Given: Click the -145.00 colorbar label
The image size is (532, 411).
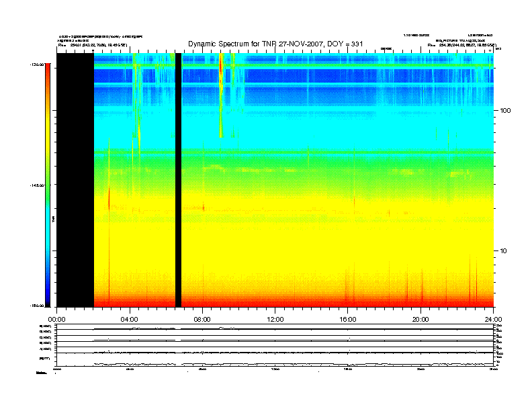Looking at the screenshot, I should pyautogui.click(x=37, y=185).
